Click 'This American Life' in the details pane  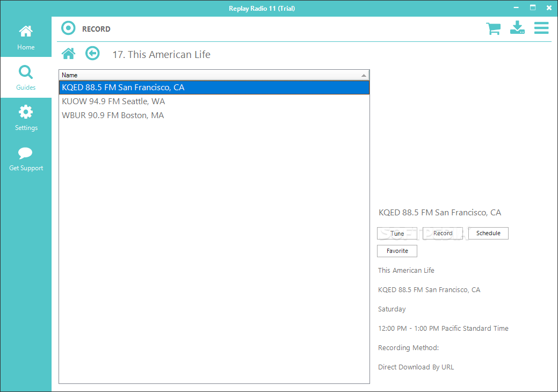[406, 270]
